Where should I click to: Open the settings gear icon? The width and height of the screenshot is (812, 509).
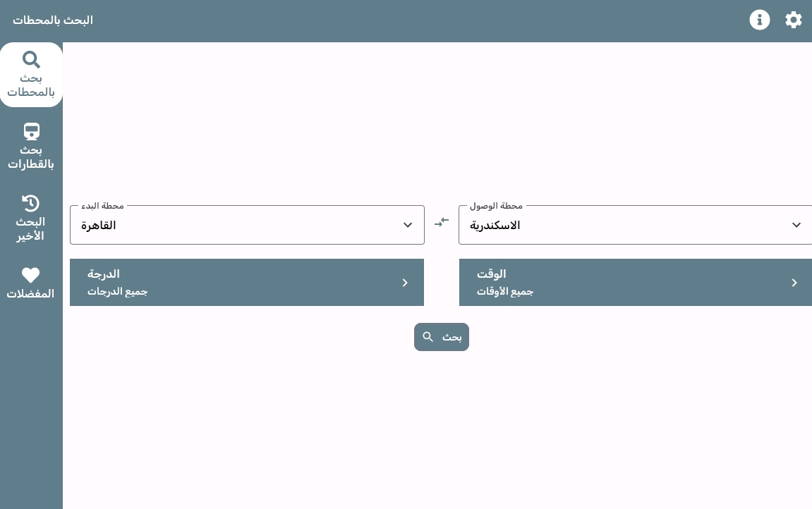tap(793, 20)
